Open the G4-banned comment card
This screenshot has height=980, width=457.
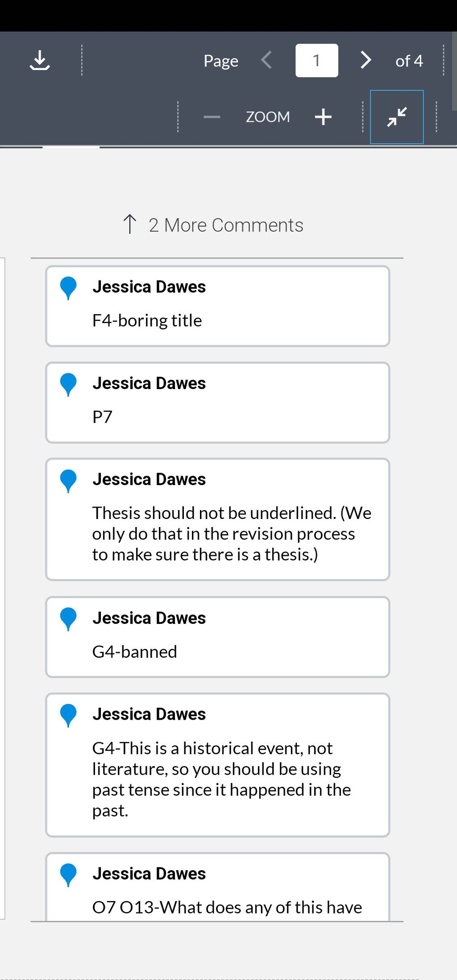coord(218,637)
